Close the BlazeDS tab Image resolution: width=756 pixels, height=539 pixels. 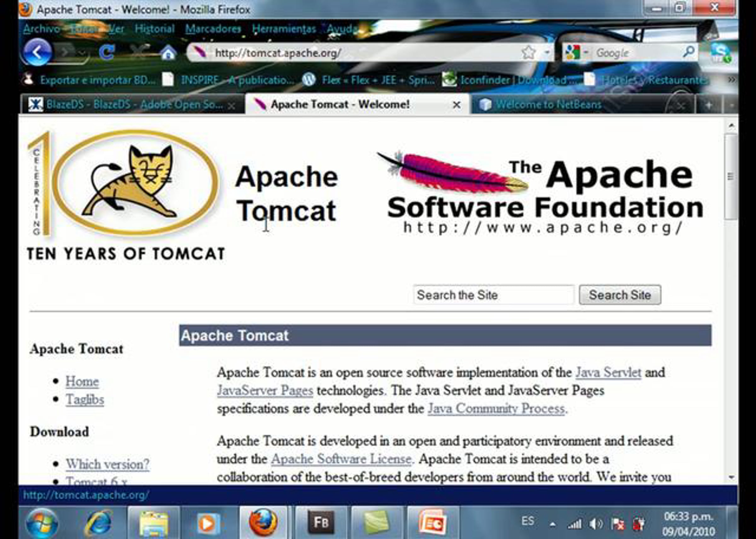click(232, 106)
